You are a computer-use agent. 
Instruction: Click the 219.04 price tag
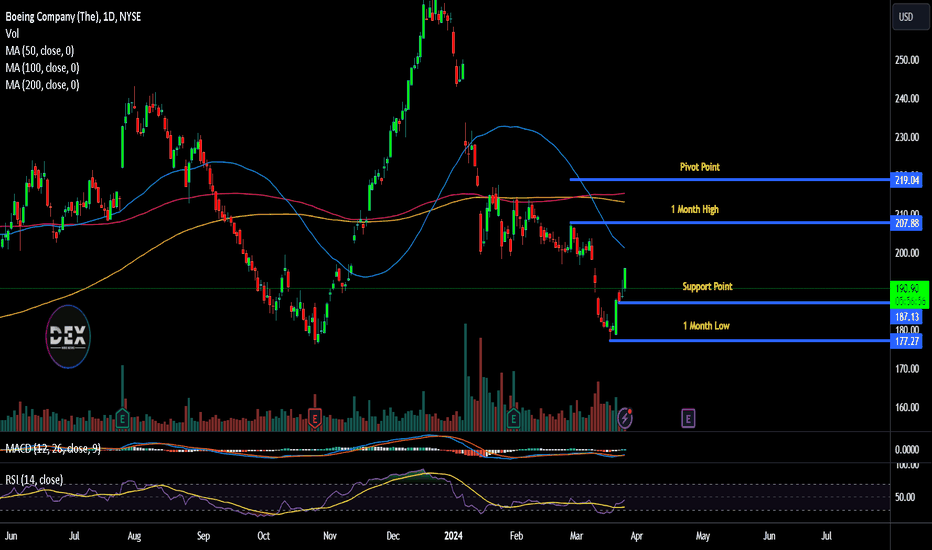[x=906, y=180]
